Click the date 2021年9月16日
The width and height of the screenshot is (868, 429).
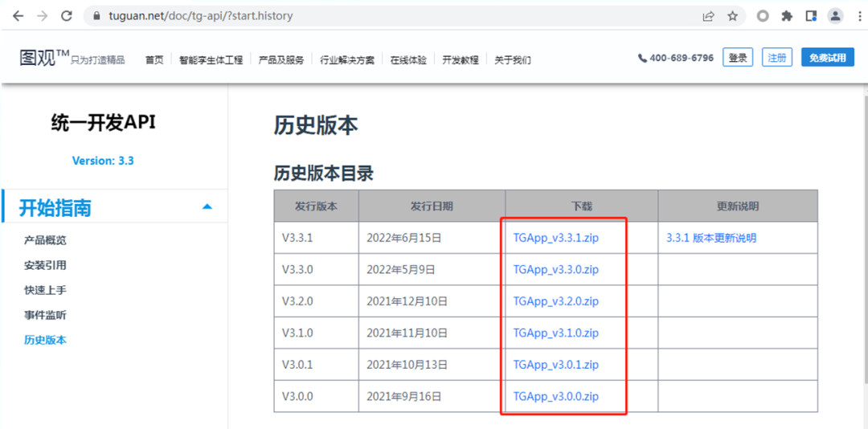(404, 397)
